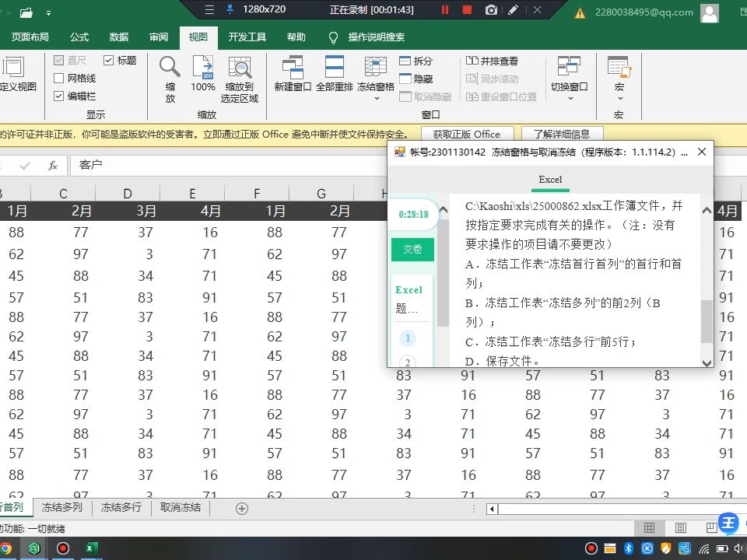Toggle the Headings (标题) checkbox

pos(108,60)
